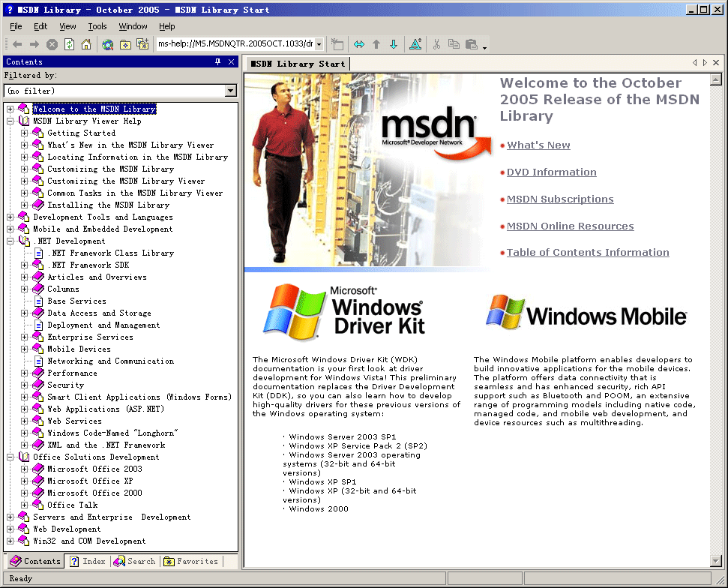Expand the Getting Started node
Viewport: 728px width, 588px height.
(24, 133)
